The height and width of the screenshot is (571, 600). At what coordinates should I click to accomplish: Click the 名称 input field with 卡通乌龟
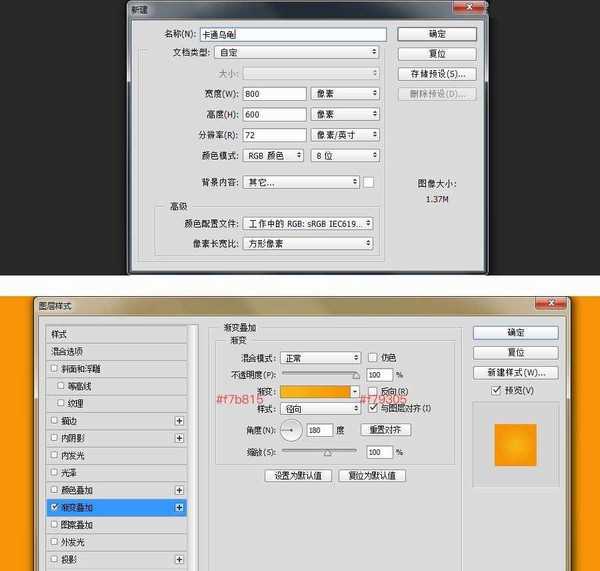point(293,34)
